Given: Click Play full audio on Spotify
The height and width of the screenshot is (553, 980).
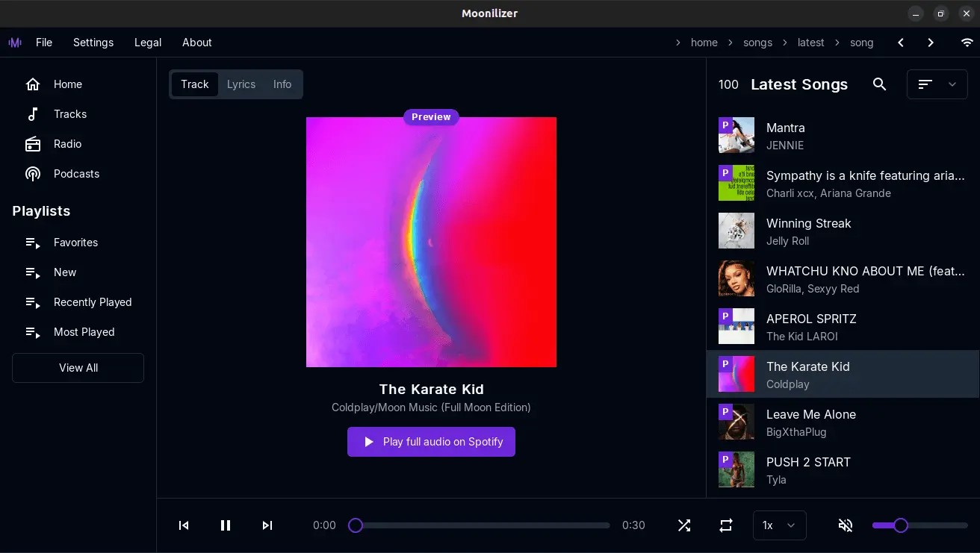Looking at the screenshot, I should coord(431,442).
